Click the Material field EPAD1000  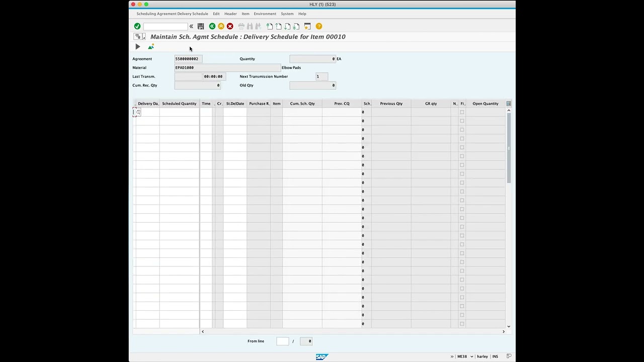coord(227,67)
